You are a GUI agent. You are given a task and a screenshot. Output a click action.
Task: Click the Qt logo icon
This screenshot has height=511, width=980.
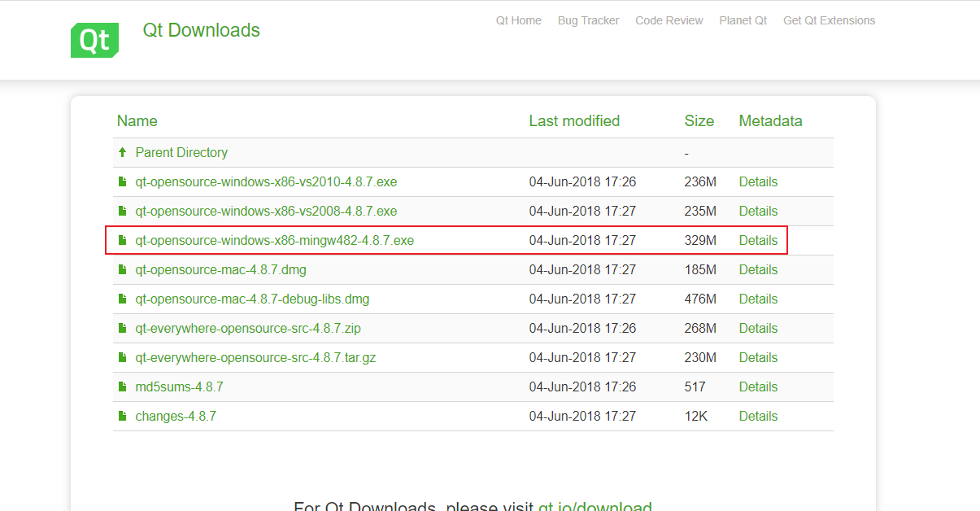click(x=94, y=39)
